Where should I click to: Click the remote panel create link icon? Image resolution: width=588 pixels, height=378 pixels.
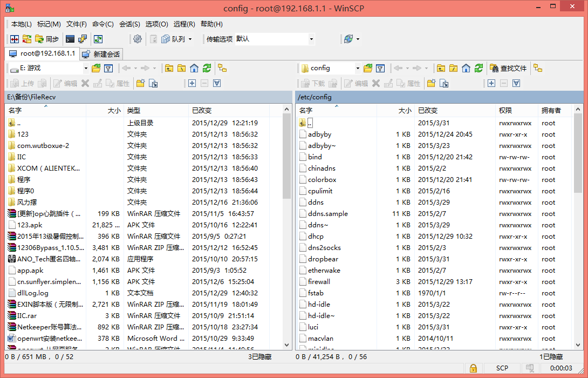[444, 83]
